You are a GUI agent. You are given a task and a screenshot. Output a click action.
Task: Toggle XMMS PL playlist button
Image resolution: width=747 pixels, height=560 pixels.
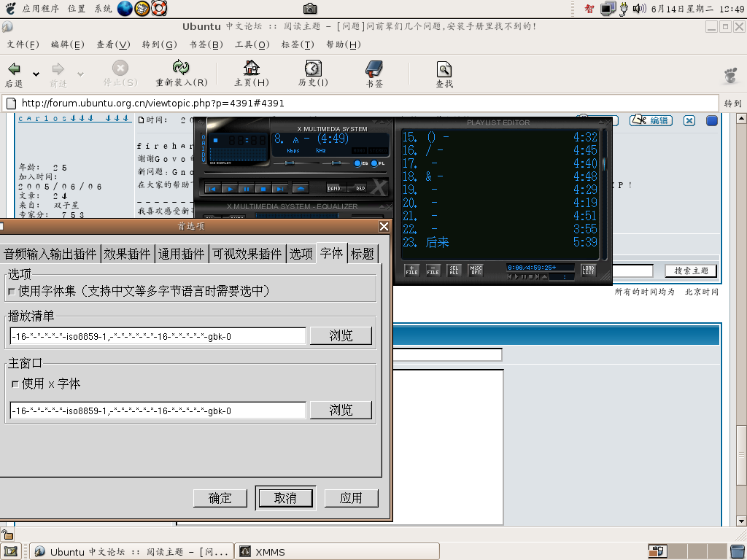377,163
